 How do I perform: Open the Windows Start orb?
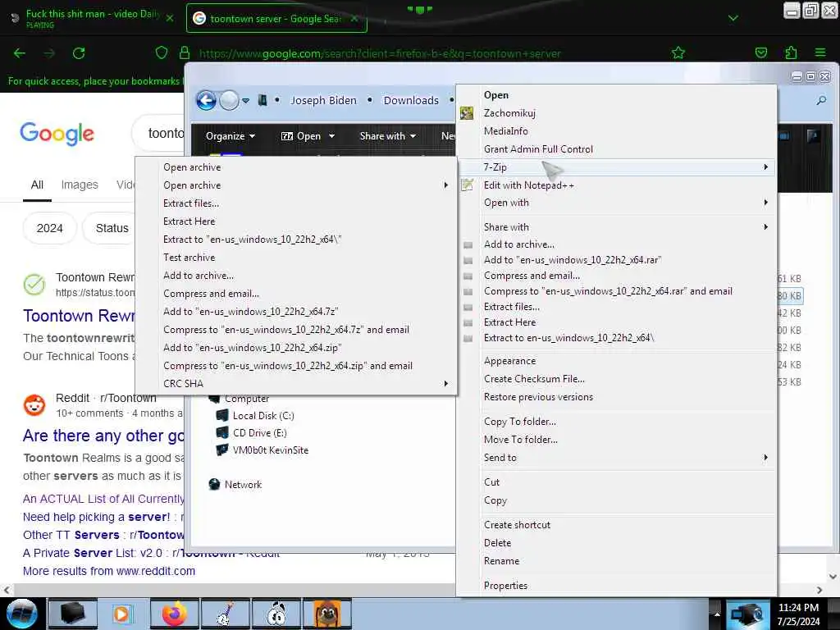pyautogui.click(x=21, y=614)
